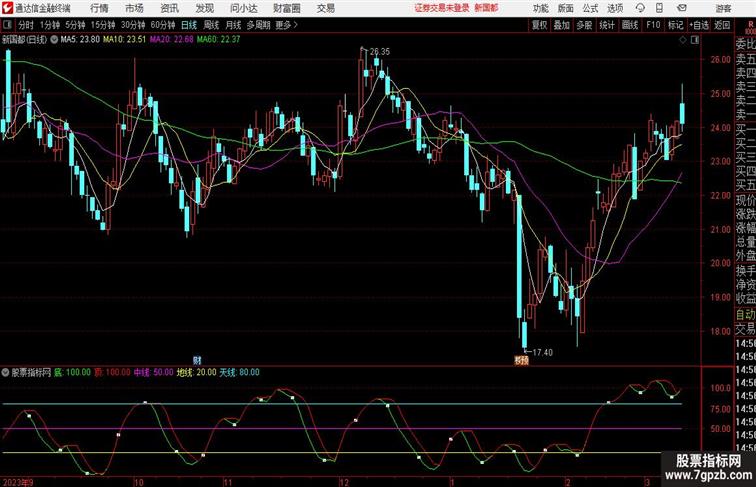Click the 2023年9 date axis label
The height and width of the screenshot is (487, 756).
[x=17, y=482]
